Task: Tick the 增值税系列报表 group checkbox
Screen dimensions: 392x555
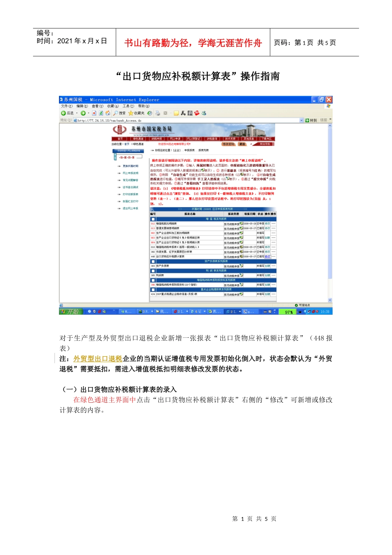Action: [x=153, y=219]
